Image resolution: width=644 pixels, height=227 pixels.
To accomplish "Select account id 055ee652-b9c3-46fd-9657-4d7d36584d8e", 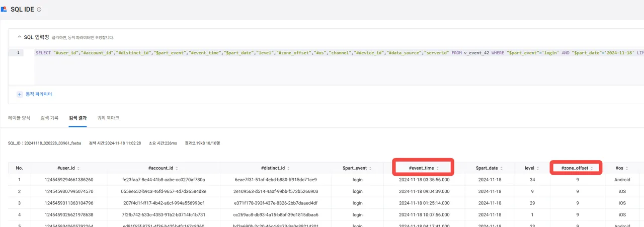I will (164, 191).
